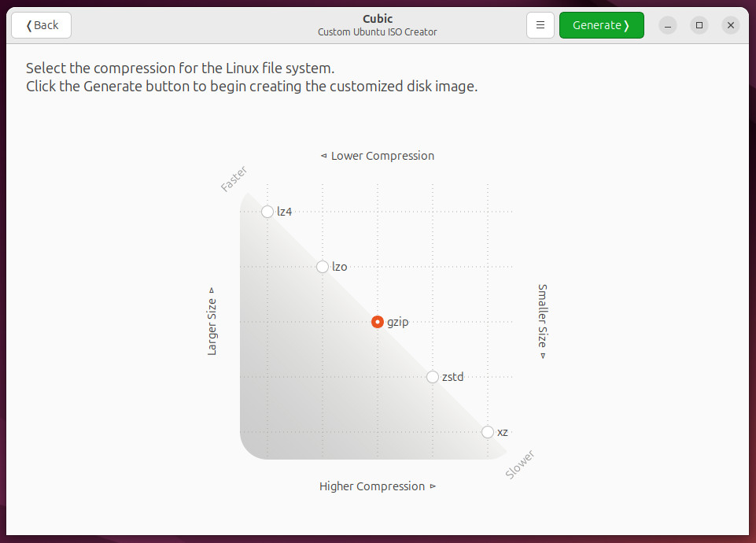Click the 'Faster' corner label
The width and height of the screenshot is (756, 543).
(234, 179)
